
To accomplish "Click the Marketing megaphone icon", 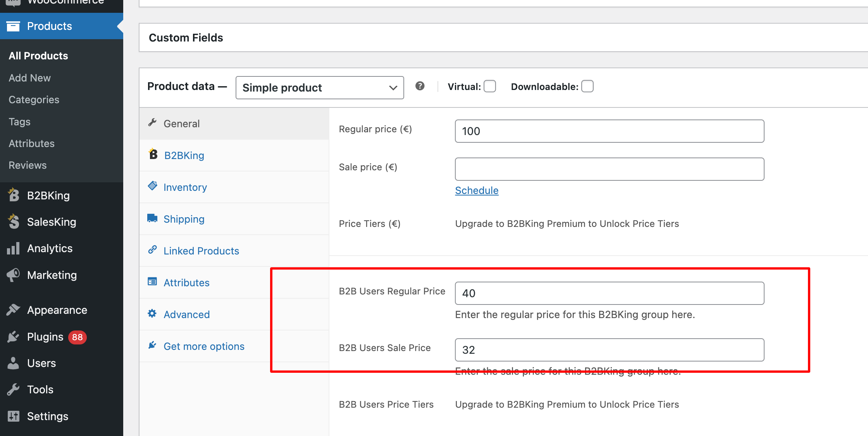I will (13, 275).
